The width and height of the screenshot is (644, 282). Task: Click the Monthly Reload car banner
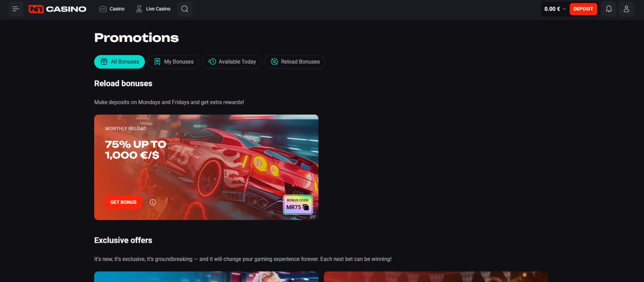[206, 167]
